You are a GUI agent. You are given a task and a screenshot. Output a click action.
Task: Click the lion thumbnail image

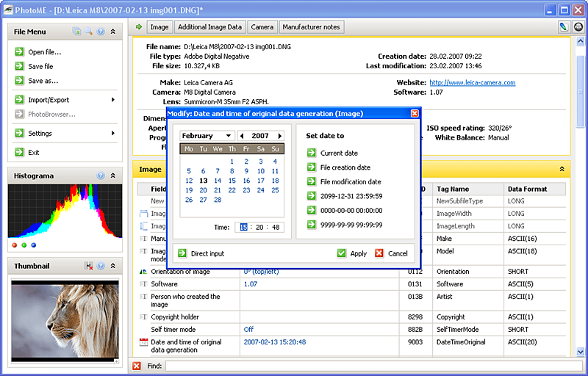(65, 319)
